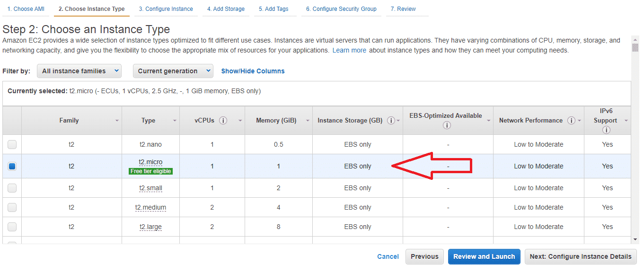Click the scrollbar down arrow
This screenshot has width=644, height=273.
pyautogui.click(x=635, y=240)
